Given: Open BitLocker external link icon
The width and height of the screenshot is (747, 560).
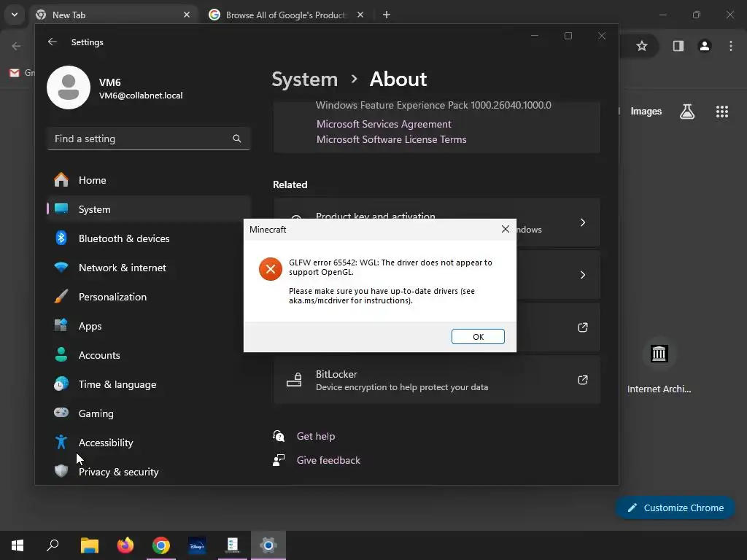Looking at the screenshot, I should coord(583,379).
